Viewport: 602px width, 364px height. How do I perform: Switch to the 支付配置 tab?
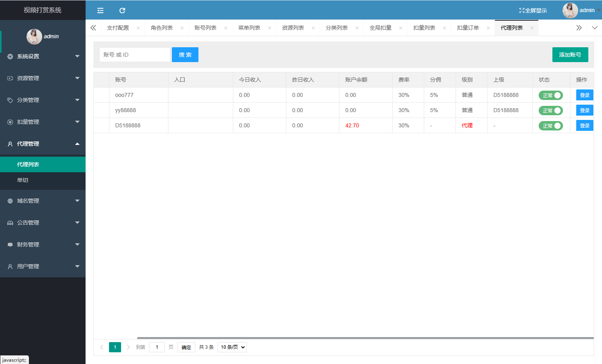(x=118, y=28)
